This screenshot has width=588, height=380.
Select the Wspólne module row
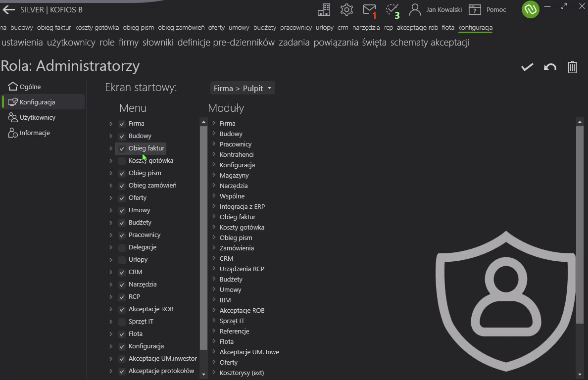232,196
